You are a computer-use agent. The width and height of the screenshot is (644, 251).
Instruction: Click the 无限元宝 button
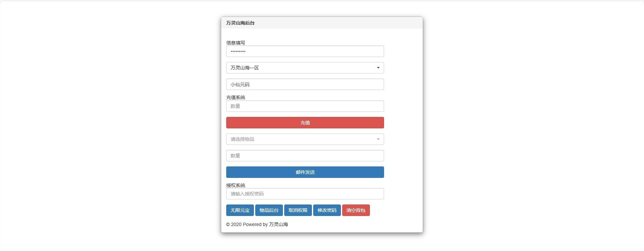coord(240,210)
